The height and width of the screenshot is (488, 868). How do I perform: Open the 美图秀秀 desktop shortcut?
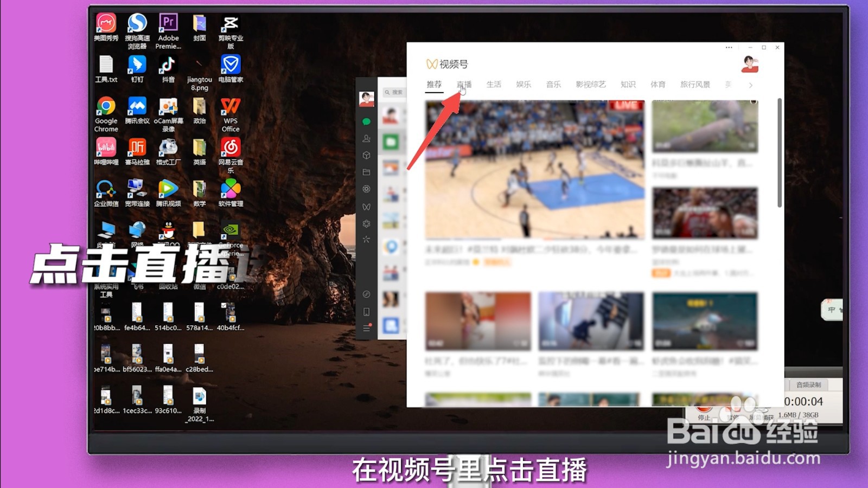[x=106, y=27]
